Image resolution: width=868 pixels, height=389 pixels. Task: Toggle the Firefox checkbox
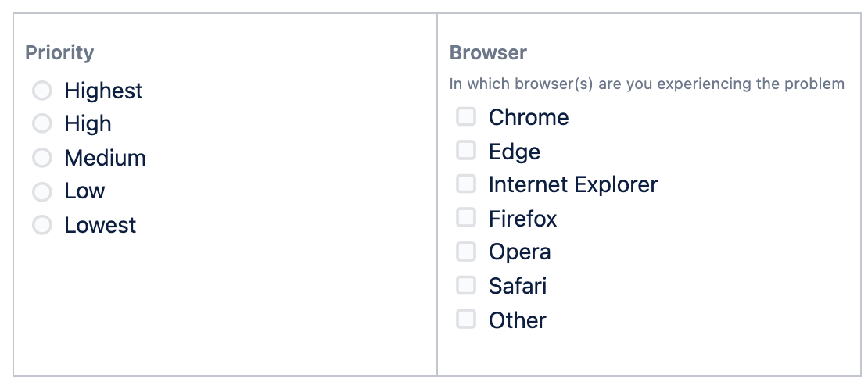[x=466, y=218]
